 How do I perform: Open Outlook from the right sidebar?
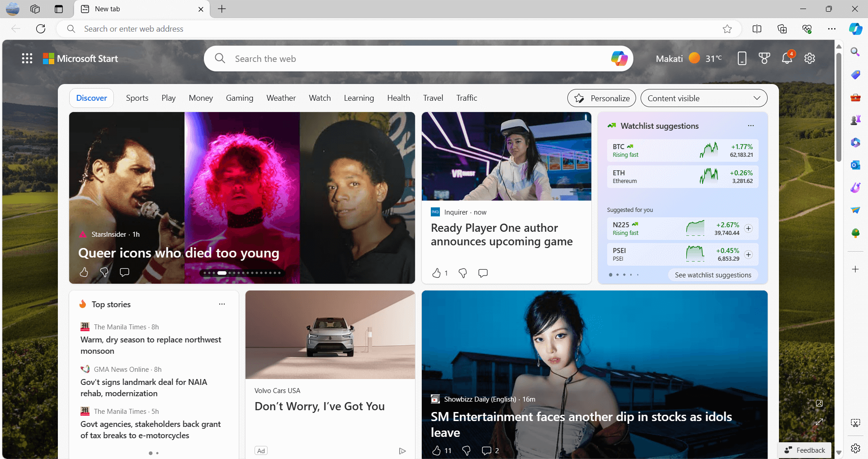855,165
